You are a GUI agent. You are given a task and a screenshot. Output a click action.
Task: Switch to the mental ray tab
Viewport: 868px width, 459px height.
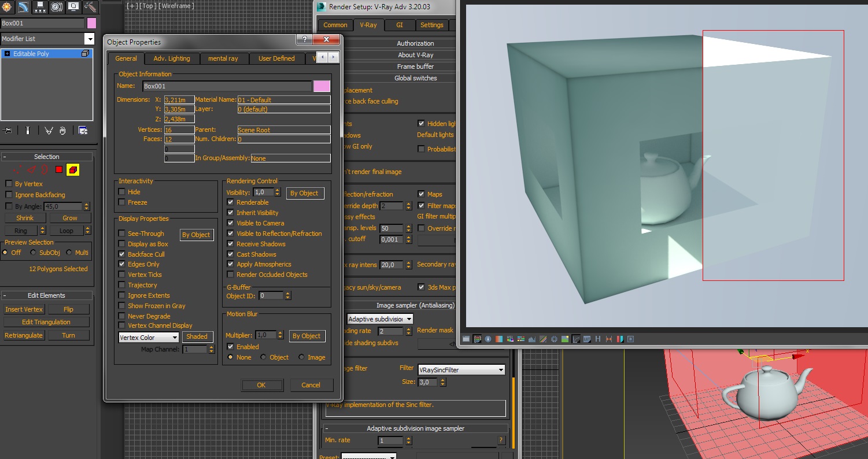click(x=223, y=58)
